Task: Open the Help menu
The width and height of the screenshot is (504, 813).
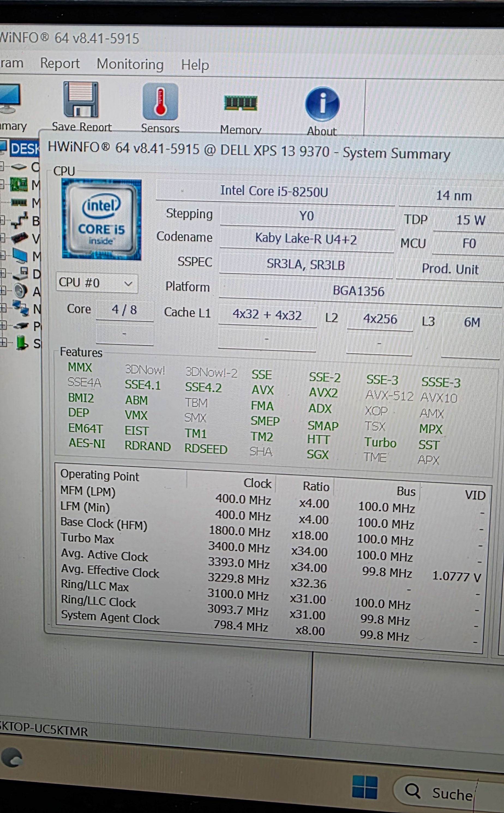Action: (x=195, y=65)
